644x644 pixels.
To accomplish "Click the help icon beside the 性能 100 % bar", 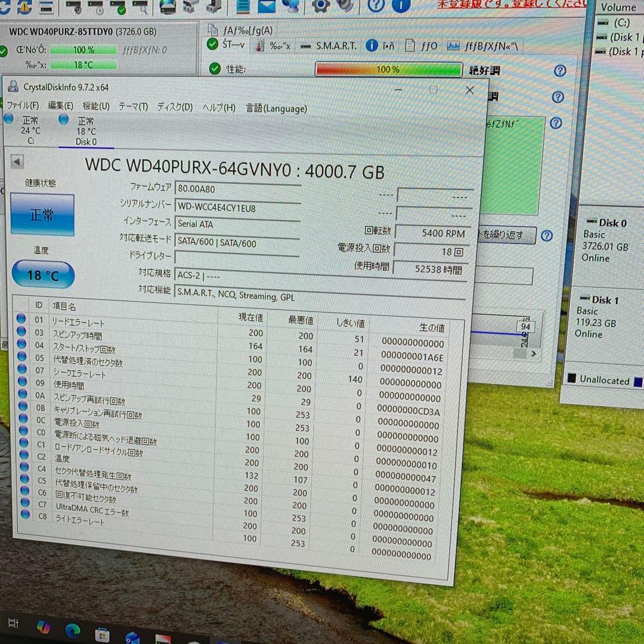I will (x=560, y=70).
